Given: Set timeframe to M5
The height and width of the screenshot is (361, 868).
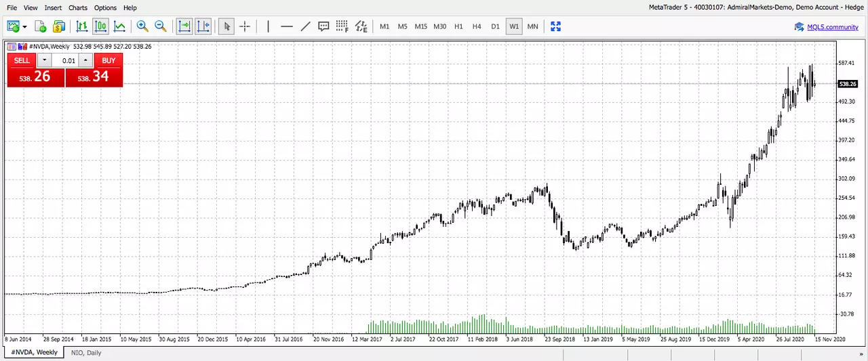Looking at the screenshot, I should tap(402, 26).
